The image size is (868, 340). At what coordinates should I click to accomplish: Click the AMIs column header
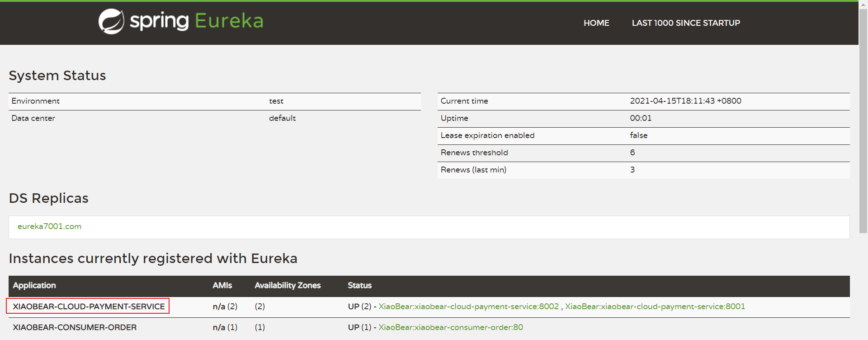tap(222, 286)
